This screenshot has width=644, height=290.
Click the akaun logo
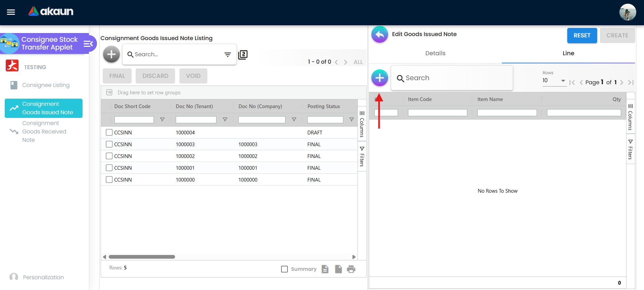[x=51, y=11]
